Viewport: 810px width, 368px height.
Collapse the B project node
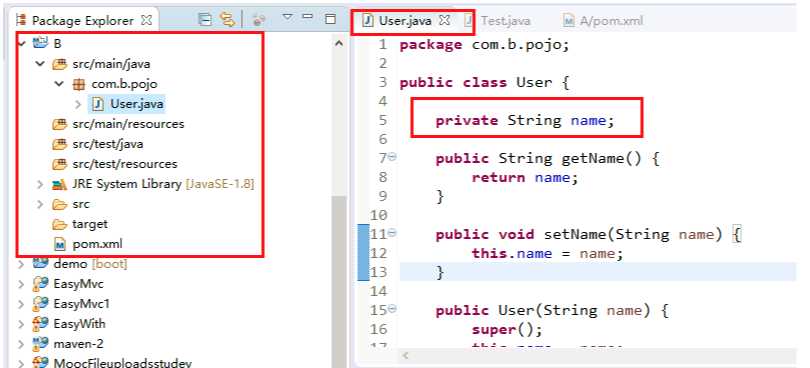pos(21,44)
